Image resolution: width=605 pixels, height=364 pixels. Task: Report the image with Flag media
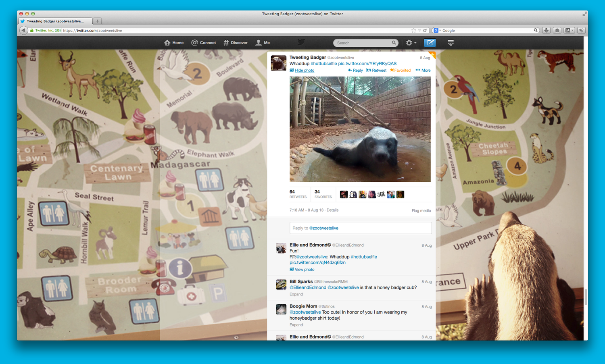tap(421, 211)
